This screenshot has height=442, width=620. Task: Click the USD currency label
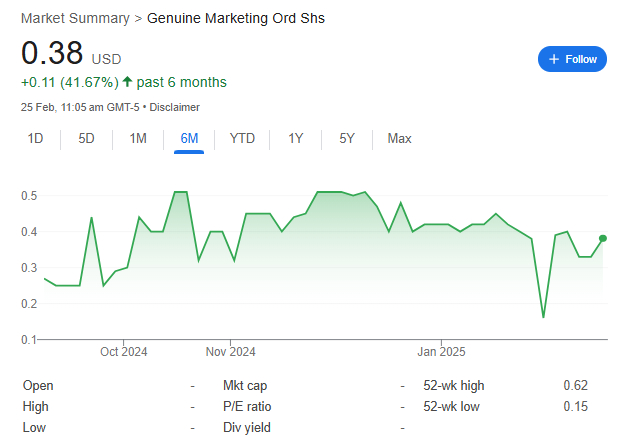click(106, 59)
